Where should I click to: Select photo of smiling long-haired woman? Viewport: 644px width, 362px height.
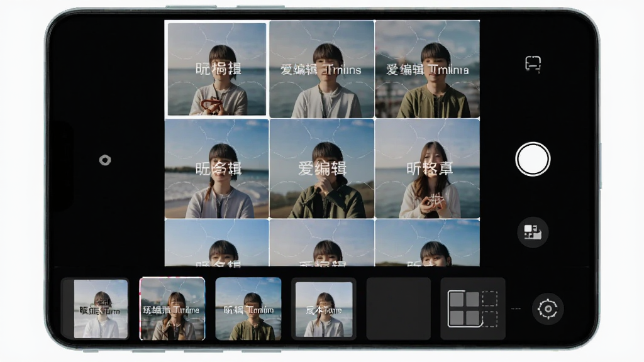427,168
